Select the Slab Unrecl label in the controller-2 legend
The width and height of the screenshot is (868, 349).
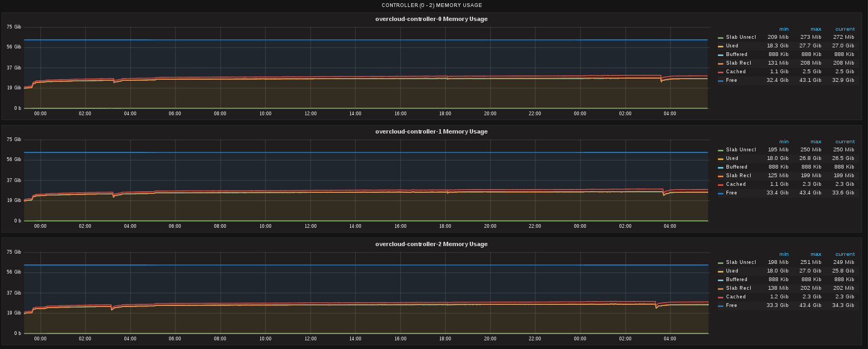tap(740, 262)
